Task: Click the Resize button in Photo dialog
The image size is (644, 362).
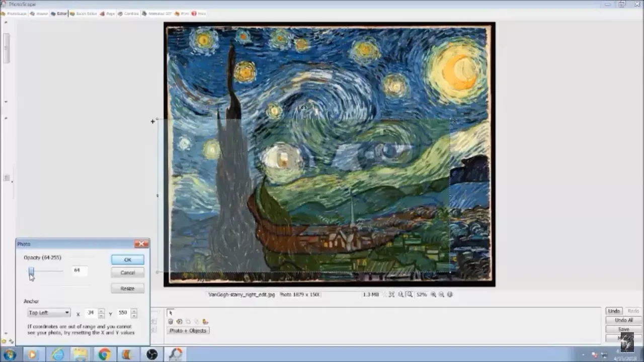Action: 127,289
